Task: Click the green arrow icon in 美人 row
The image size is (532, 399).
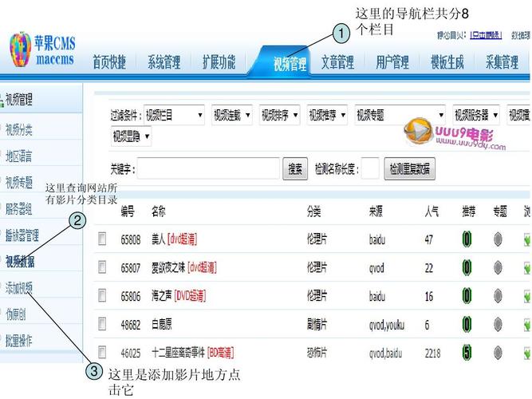Action: [526, 239]
